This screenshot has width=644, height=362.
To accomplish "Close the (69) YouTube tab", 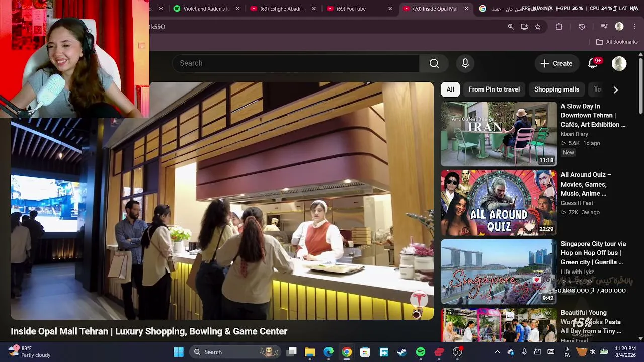I will 390,9.
